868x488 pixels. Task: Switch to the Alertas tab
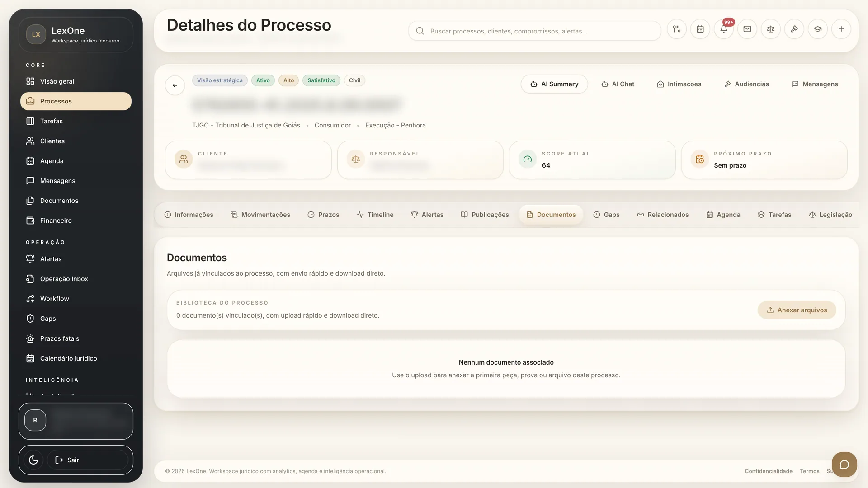(427, 215)
